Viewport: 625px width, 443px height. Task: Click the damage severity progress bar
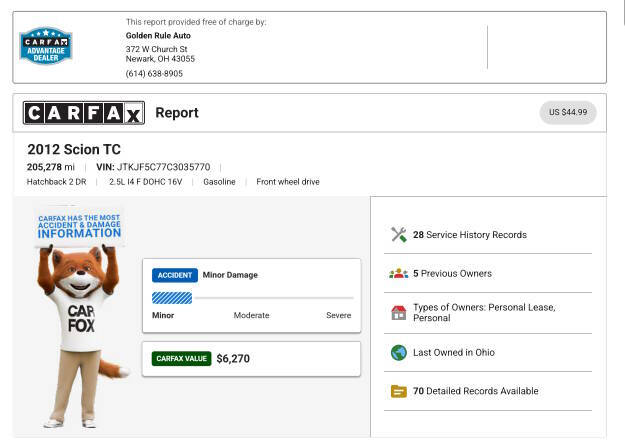tap(252, 298)
